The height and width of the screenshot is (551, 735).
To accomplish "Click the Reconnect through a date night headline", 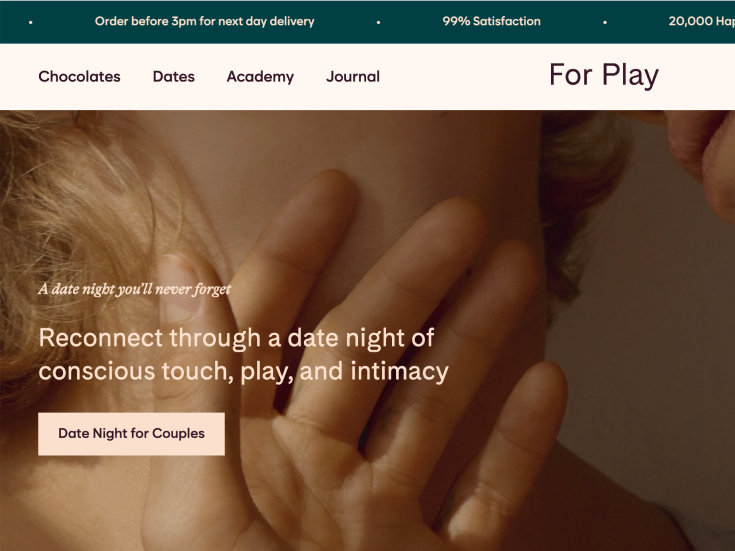I will point(243,355).
